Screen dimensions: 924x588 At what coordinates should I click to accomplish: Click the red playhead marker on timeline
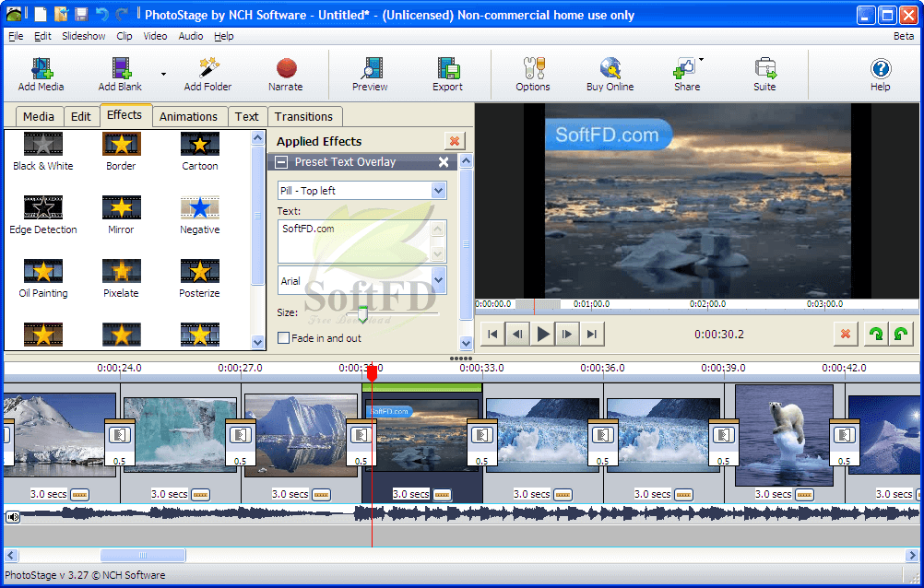pyautogui.click(x=372, y=373)
